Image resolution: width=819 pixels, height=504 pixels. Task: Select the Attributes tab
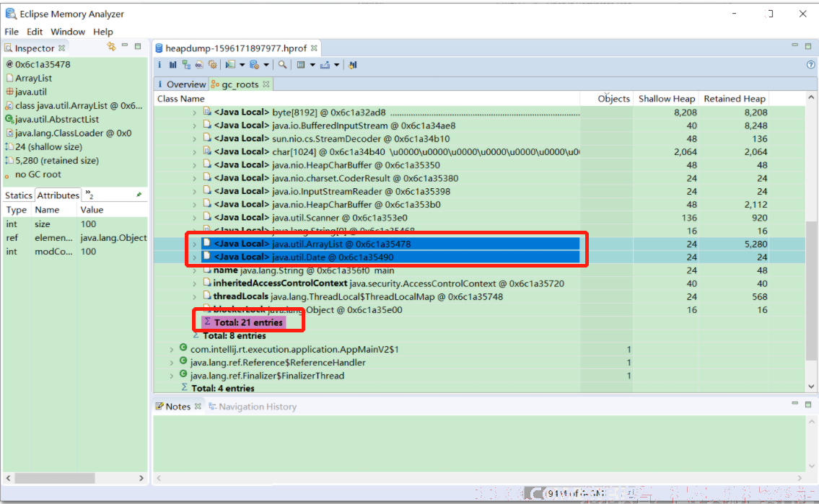point(58,195)
